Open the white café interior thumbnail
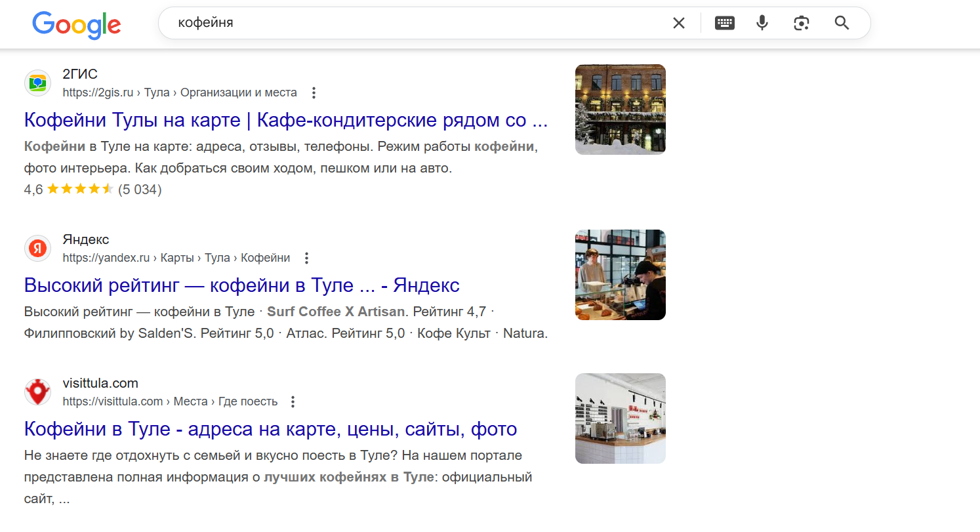 tap(621, 419)
